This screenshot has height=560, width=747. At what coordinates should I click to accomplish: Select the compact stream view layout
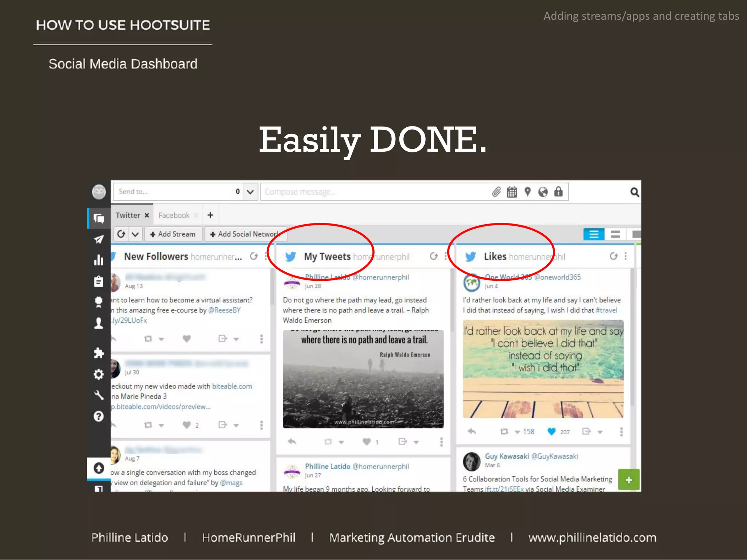(615, 234)
